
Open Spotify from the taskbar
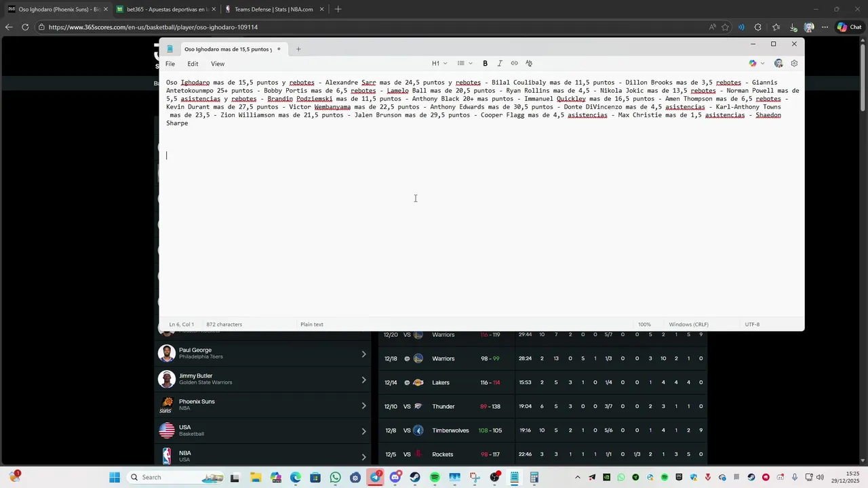pyautogui.click(x=435, y=477)
